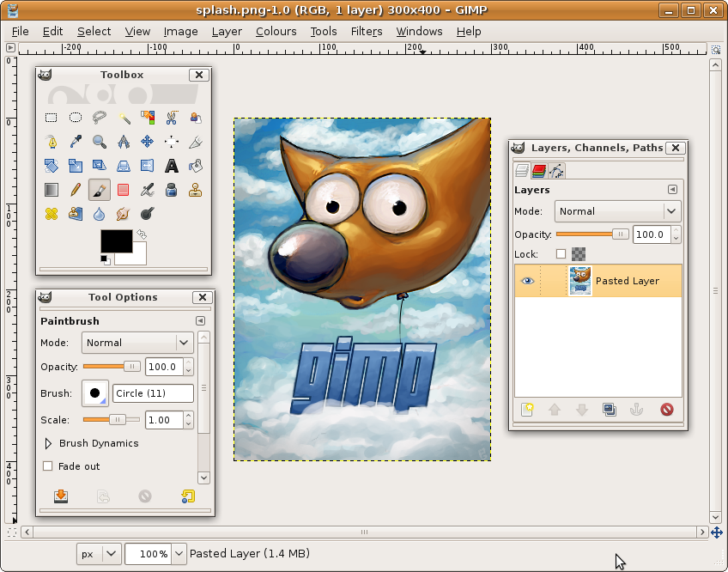The height and width of the screenshot is (572, 728).
Task: Click the brush preview button for Circle (11)
Action: point(95,393)
